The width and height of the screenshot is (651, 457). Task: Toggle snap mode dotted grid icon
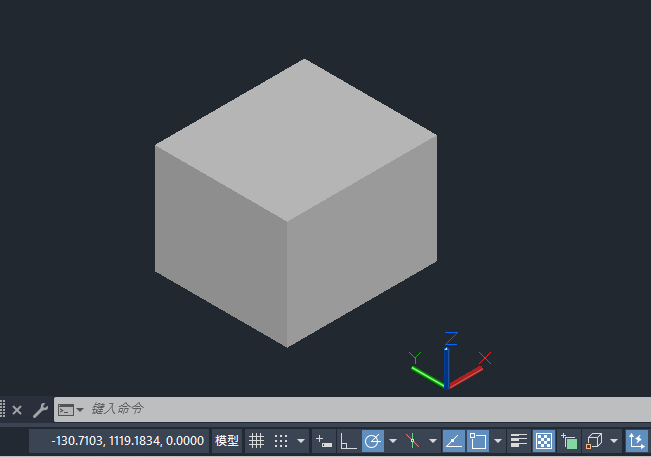(x=281, y=441)
